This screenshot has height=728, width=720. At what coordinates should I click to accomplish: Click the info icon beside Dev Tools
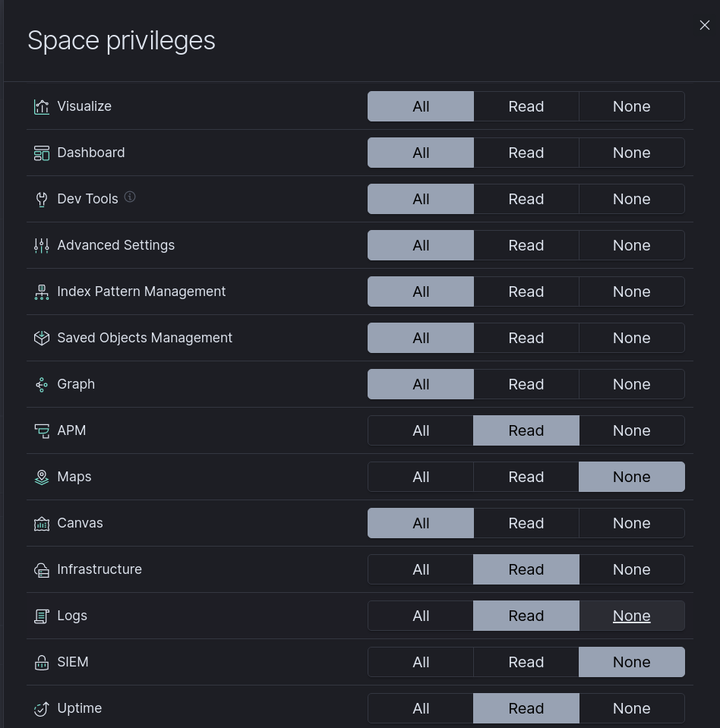tap(130, 197)
